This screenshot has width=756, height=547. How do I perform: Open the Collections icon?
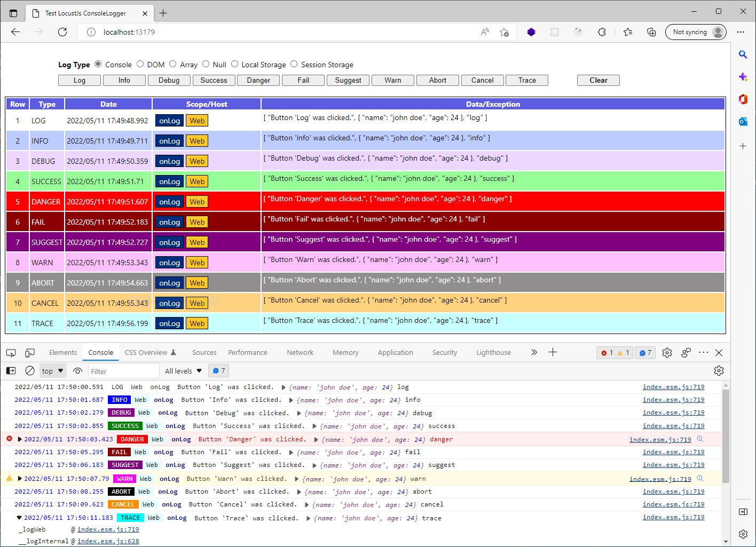coord(651,32)
